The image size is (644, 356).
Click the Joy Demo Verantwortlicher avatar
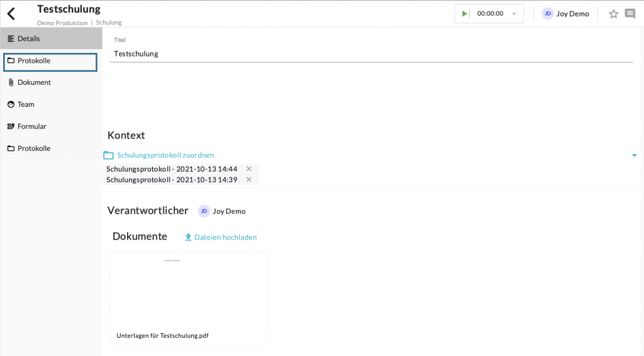[x=204, y=211]
